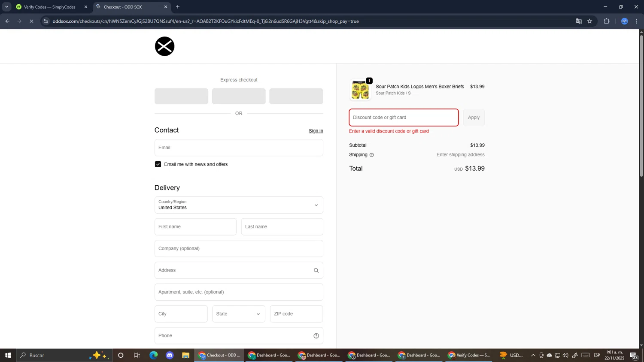Open Discord from the taskbar
This screenshot has width=644, height=362.
(x=170, y=355)
